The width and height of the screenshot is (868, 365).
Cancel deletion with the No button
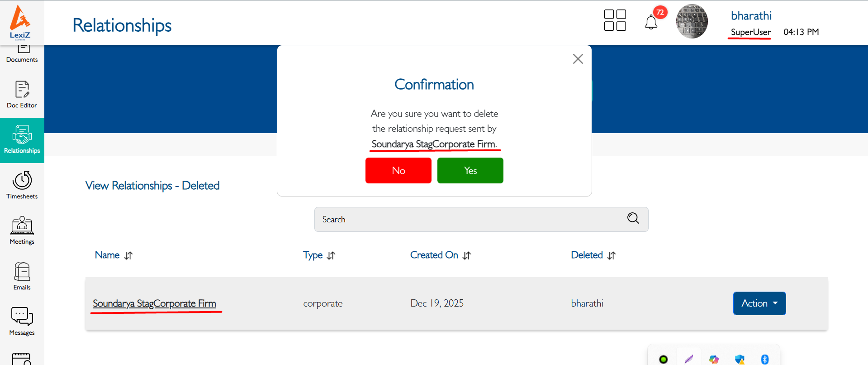coord(398,171)
